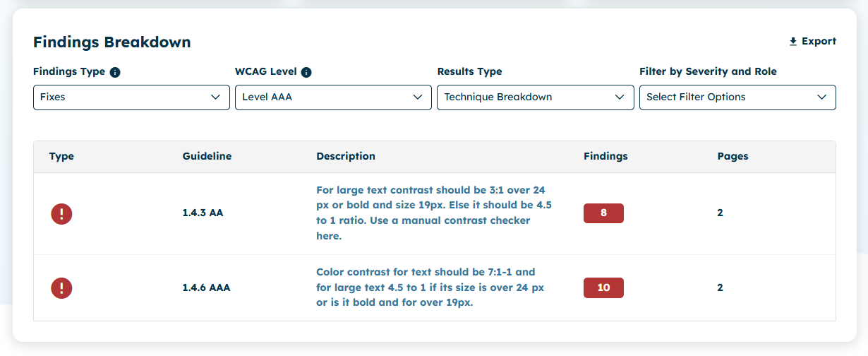868x356 pixels.
Task: Click the Pages column header
Action: [733, 157]
